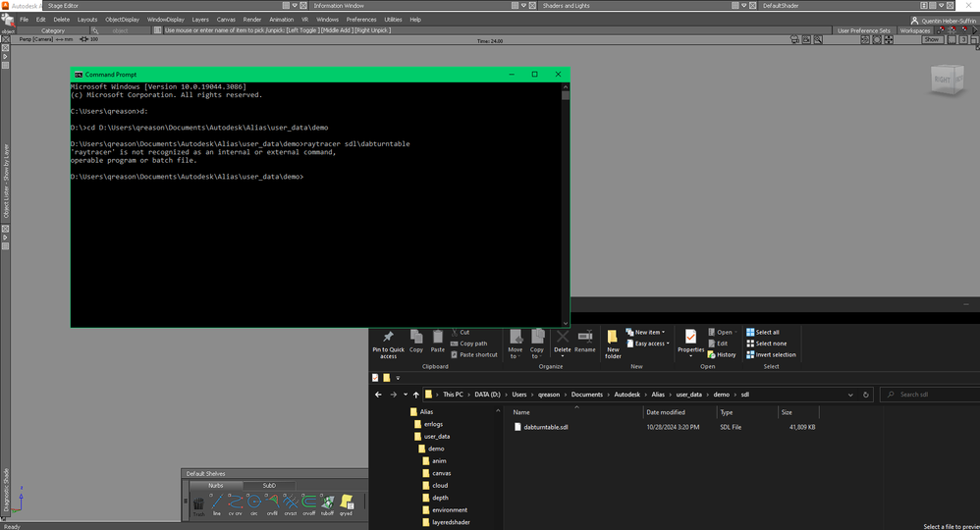Open the New item dropdown
The width and height of the screenshot is (980, 530).
tap(645, 332)
